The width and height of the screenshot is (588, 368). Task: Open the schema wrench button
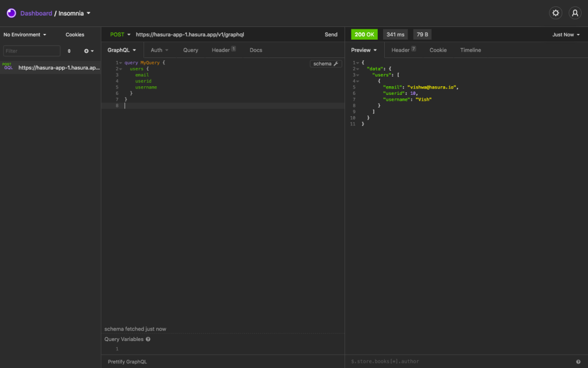(326, 64)
